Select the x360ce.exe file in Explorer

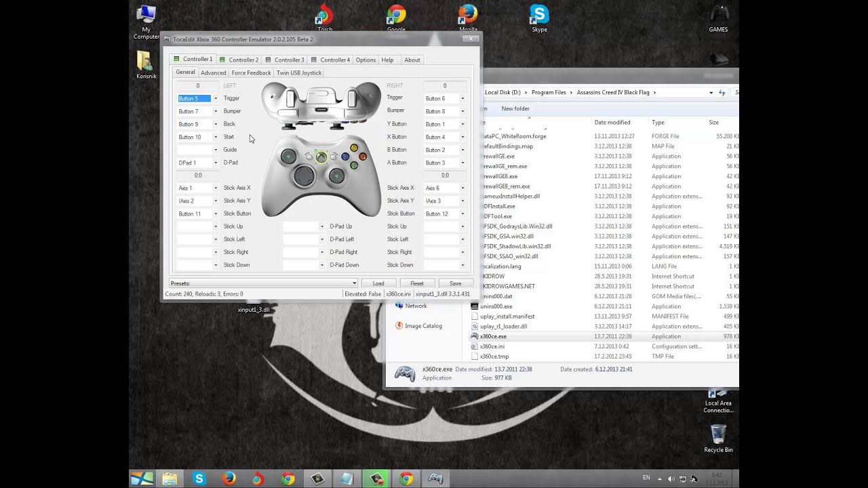pyautogui.click(x=493, y=336)
